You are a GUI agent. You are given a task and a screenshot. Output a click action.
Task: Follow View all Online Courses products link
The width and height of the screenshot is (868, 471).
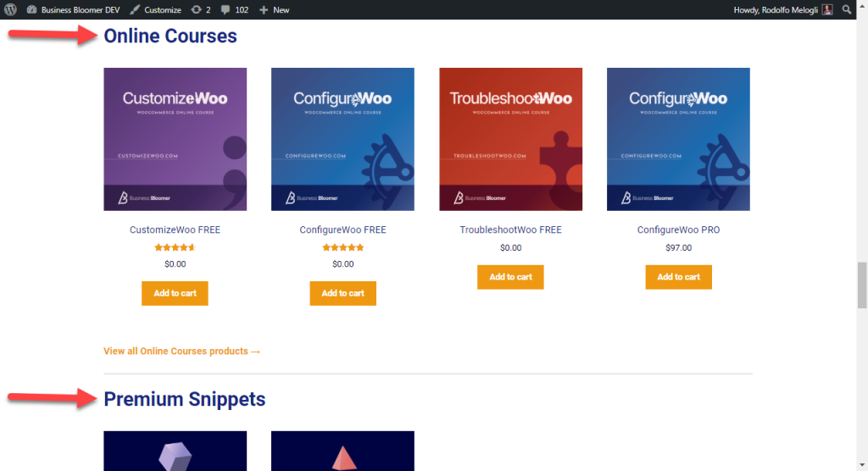click(181, 351)
